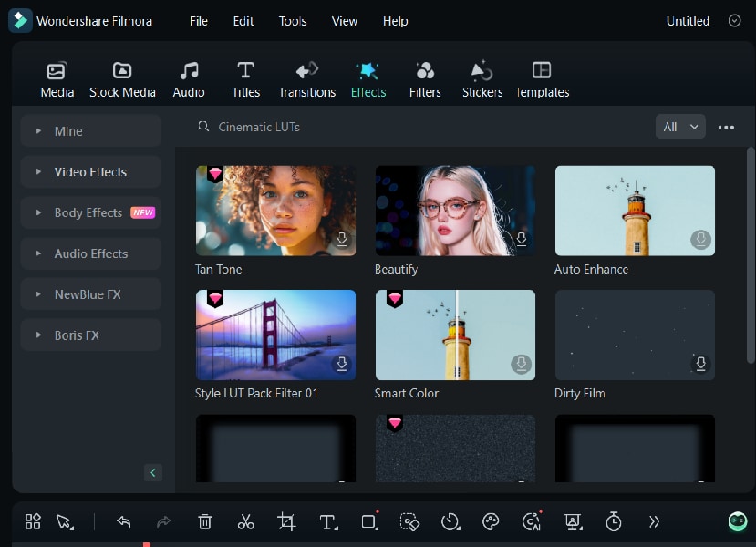Open the View menu
The image size is (756, 547).
[x=344, y=21]
